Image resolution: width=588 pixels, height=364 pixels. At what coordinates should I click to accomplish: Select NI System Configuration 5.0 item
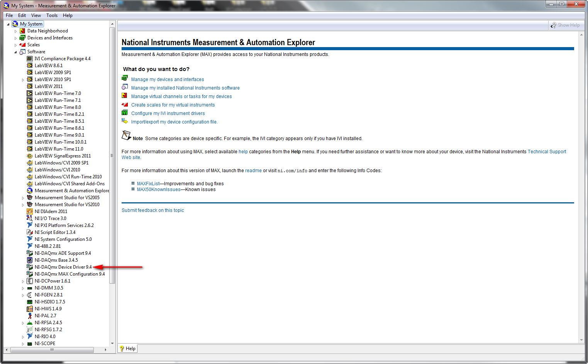63,239
